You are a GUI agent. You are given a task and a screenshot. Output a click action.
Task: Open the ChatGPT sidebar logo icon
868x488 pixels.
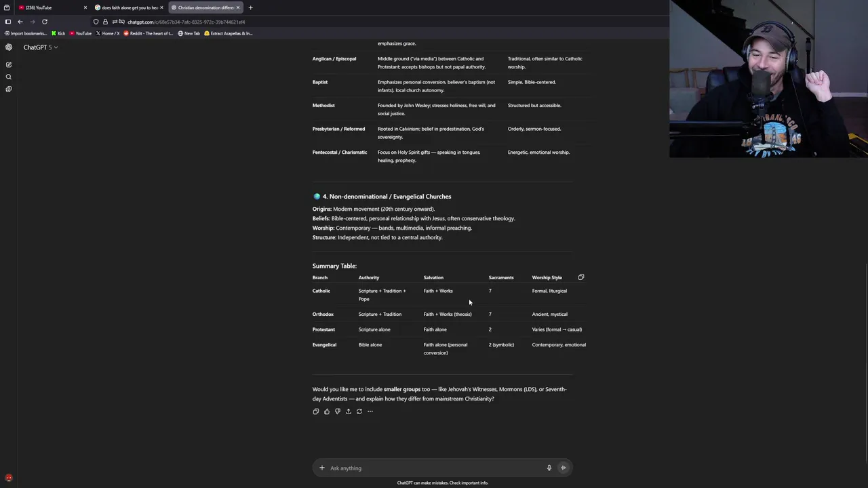(9, 47)
